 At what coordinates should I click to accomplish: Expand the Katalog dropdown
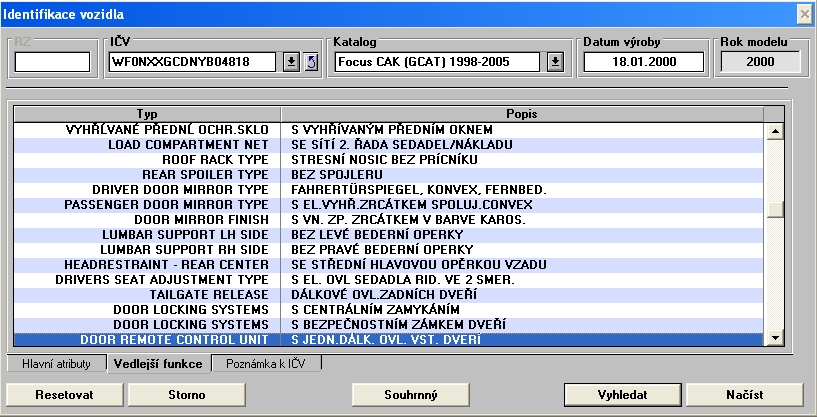556,62
